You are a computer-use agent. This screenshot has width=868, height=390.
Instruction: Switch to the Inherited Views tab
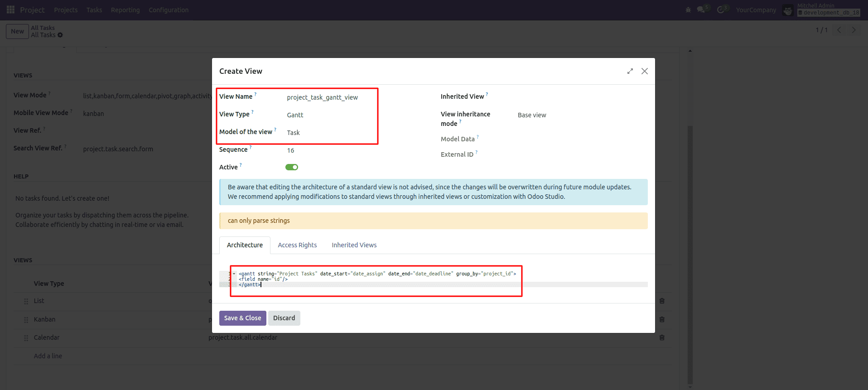pos(354,245)
